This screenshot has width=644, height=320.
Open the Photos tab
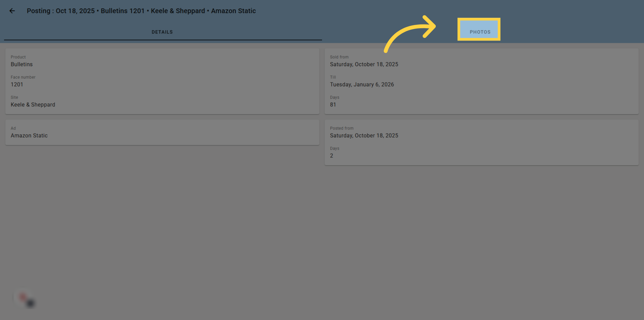pos(480,32)
